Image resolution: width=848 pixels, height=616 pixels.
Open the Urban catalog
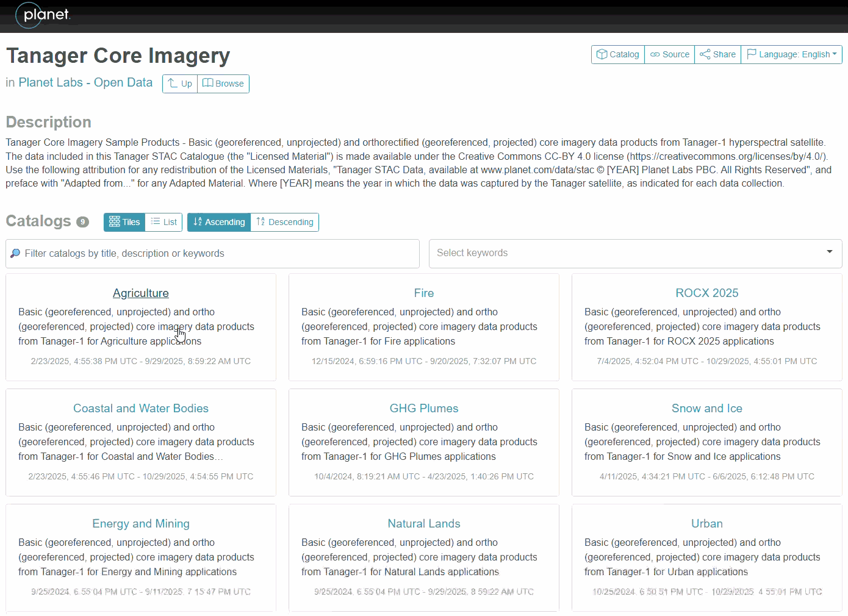point(707,523)
